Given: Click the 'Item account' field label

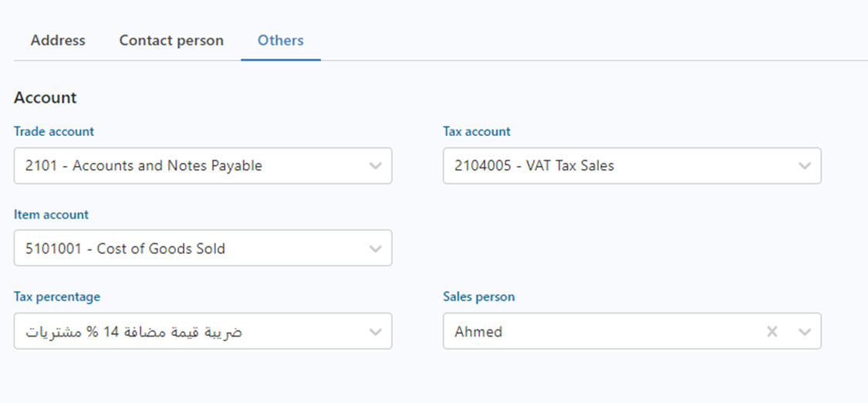Looking at the screenshot, I should click(52, 215).
